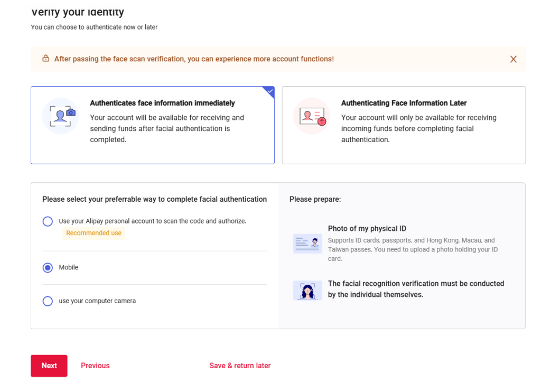Select the Mobile radio button
The width and height of the screenshot is (541, 392).
[x=48, y=268]
